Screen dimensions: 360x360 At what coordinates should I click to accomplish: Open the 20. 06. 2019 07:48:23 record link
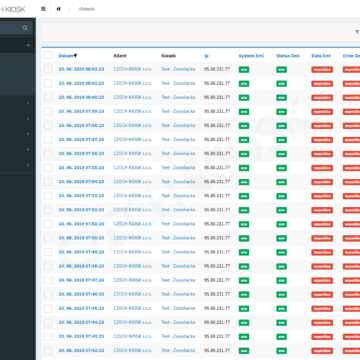click(81, 266)
